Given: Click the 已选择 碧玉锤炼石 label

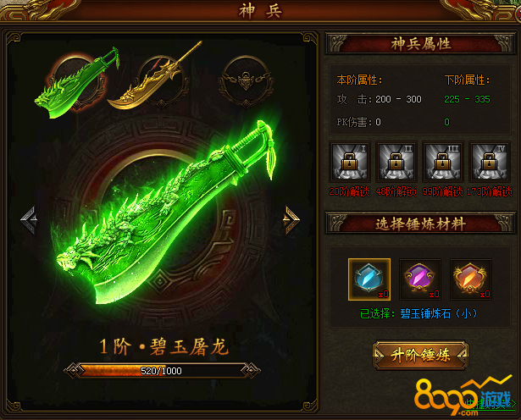Looking at the screenshot, I should [x=418, y=313].
